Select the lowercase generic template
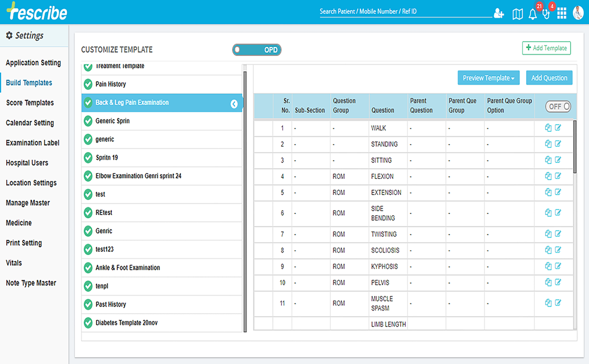 pos(162,139)
